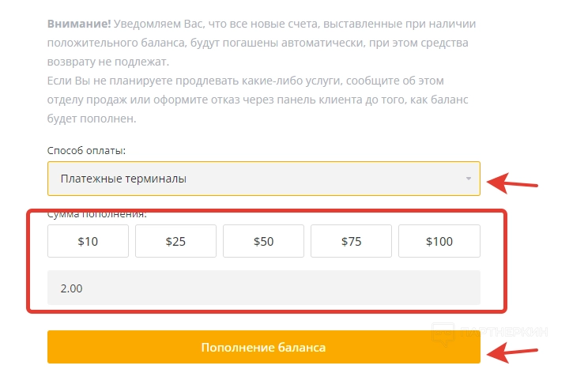The image size is (588, 388).
Task: Choose the $100 top-up amount
Action: (439, 242)
